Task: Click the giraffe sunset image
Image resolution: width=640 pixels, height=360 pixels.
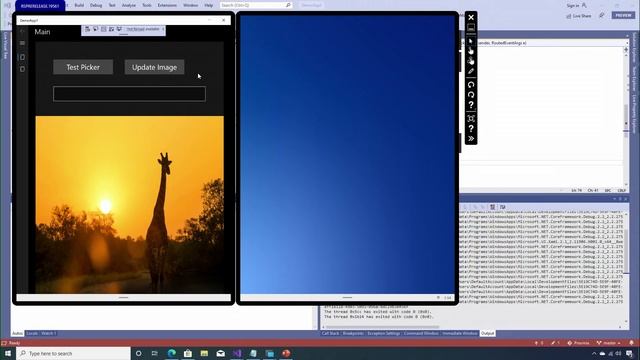Action: [x=129, y=204]
